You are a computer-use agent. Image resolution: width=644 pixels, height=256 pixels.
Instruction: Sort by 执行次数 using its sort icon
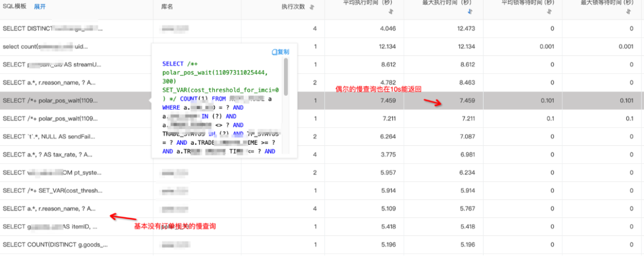[x=312, y=7]
